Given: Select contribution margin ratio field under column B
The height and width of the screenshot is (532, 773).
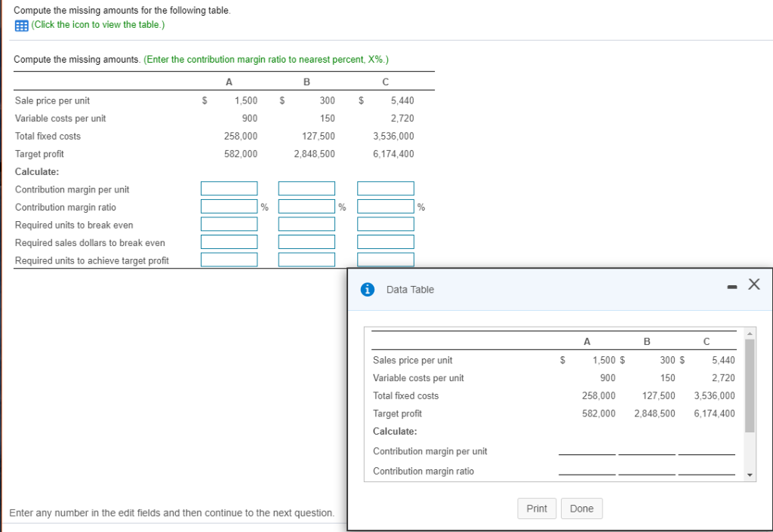Looking at the screenshot, I should tap(306, 205).
